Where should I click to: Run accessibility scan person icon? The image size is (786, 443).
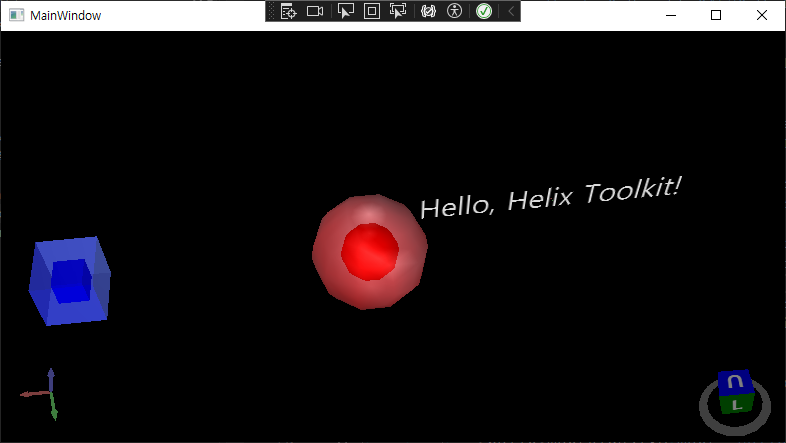pos(454,11)
